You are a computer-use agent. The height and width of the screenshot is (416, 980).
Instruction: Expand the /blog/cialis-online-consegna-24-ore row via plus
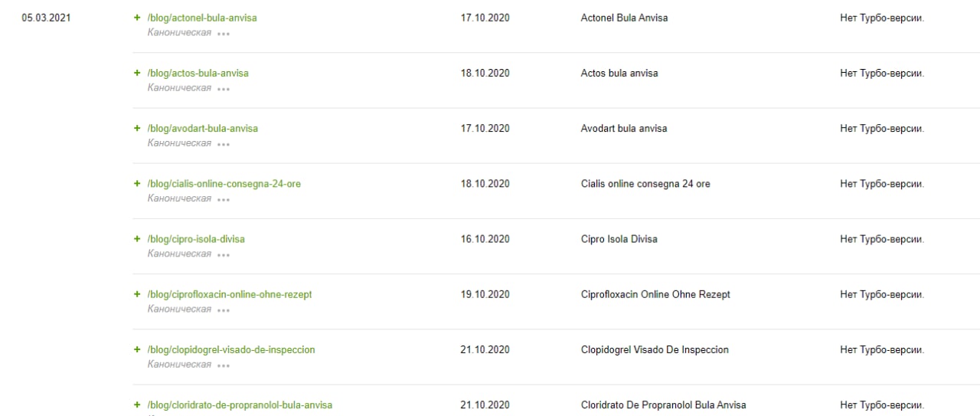137,184
